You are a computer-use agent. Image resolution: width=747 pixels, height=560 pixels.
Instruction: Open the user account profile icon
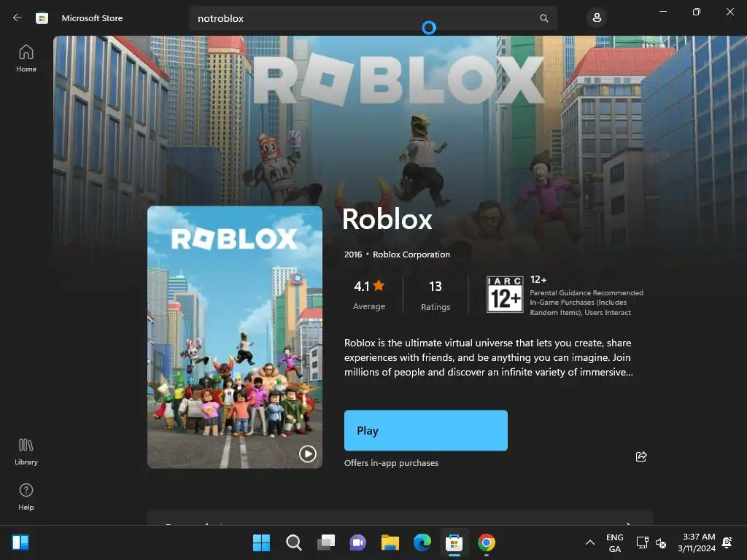597,18
